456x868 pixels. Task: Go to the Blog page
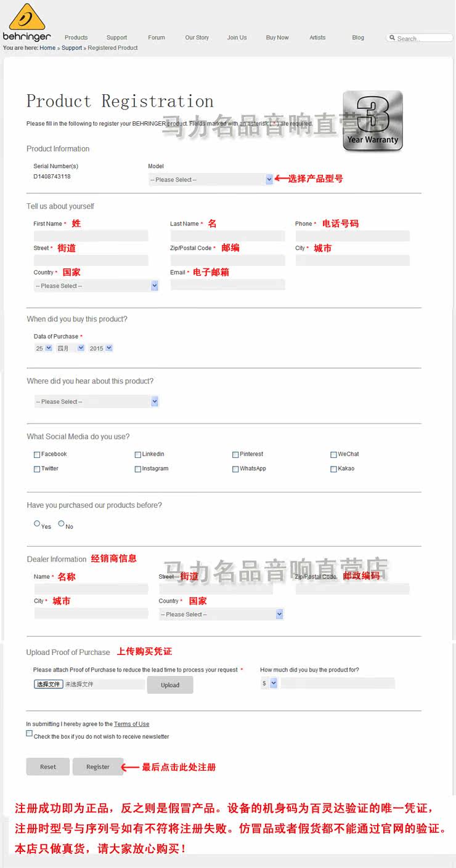[x=358, y=38]
